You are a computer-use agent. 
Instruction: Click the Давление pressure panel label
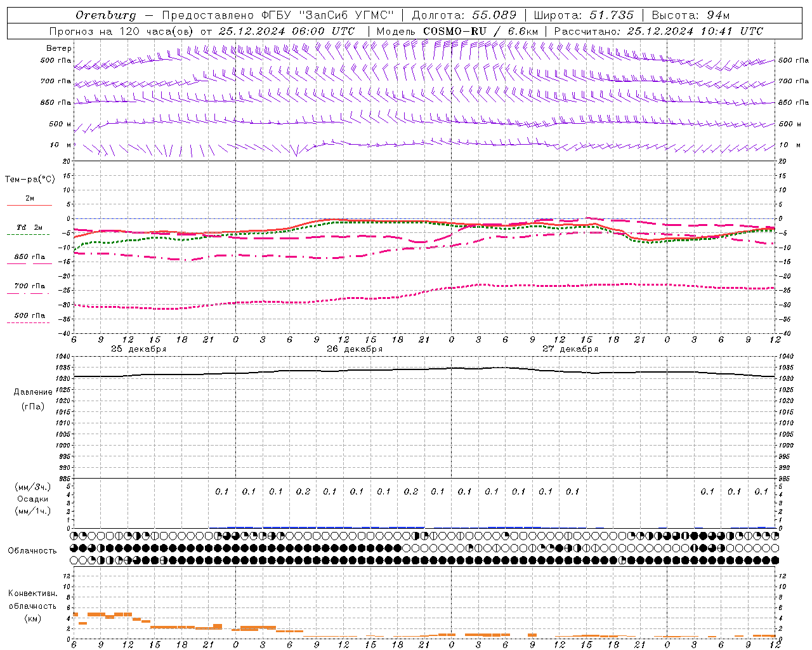point(33,392)
